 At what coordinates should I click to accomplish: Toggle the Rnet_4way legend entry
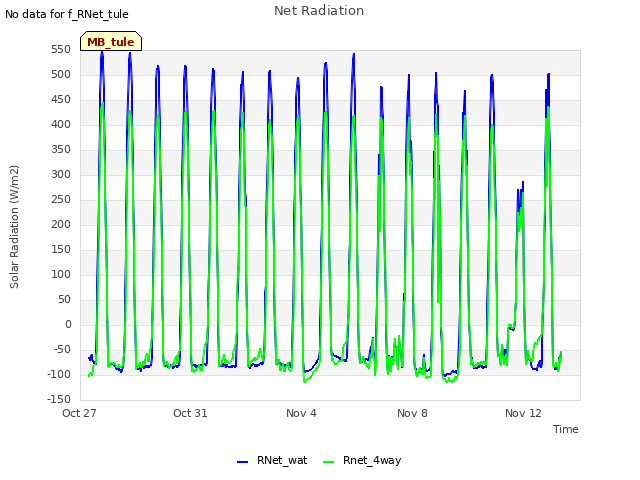pyautogui.click(x=362, y=460)
